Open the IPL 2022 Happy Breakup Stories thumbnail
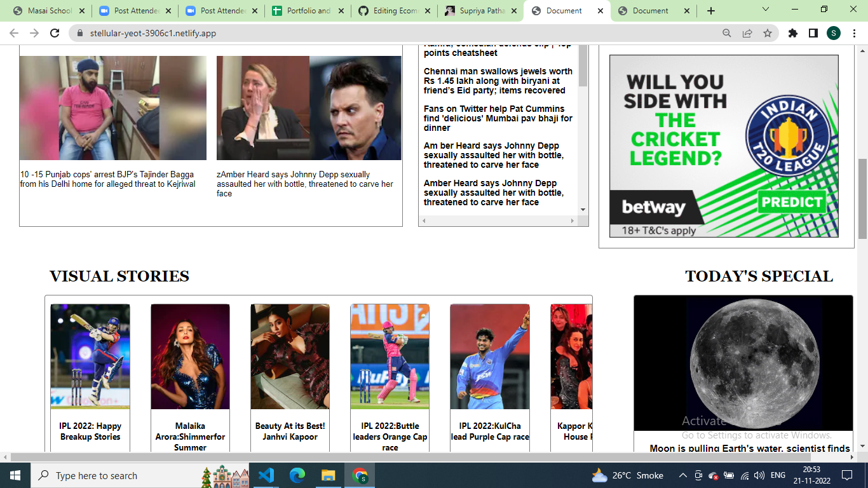 pos(90,356)
